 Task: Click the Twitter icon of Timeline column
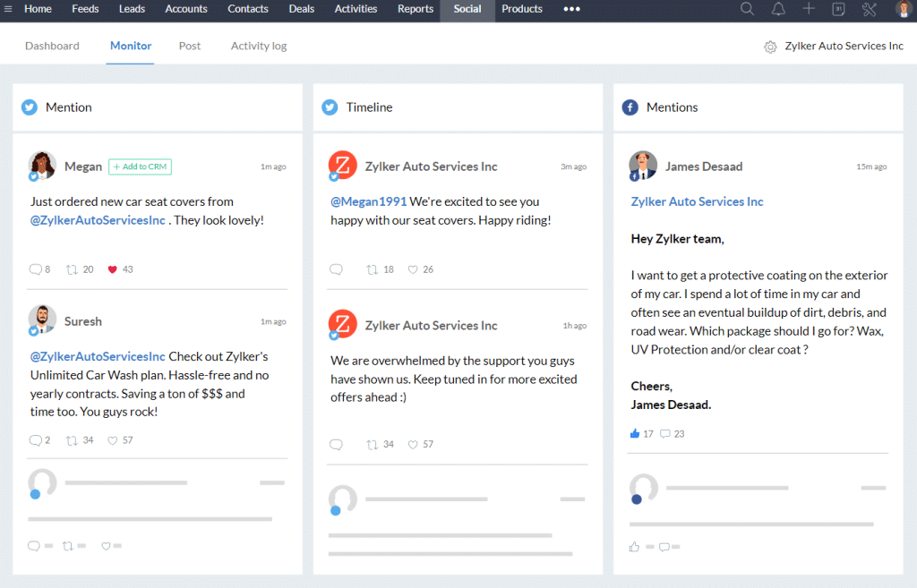pyautogui.click(x=330, y=107)
